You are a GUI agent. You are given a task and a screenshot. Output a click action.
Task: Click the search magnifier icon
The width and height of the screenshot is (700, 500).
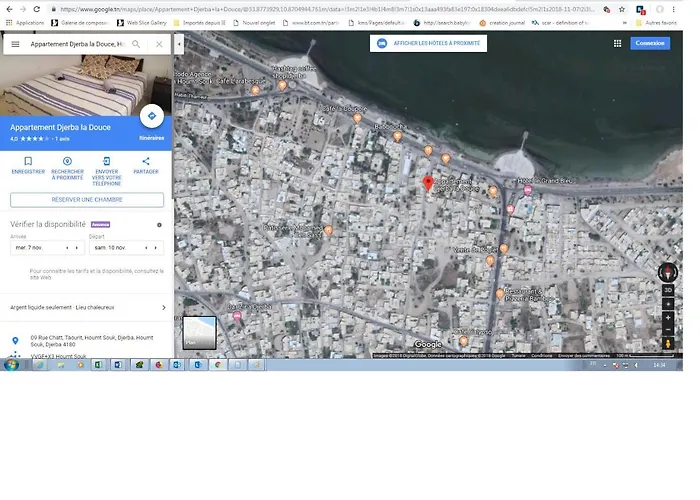point(138,44)
